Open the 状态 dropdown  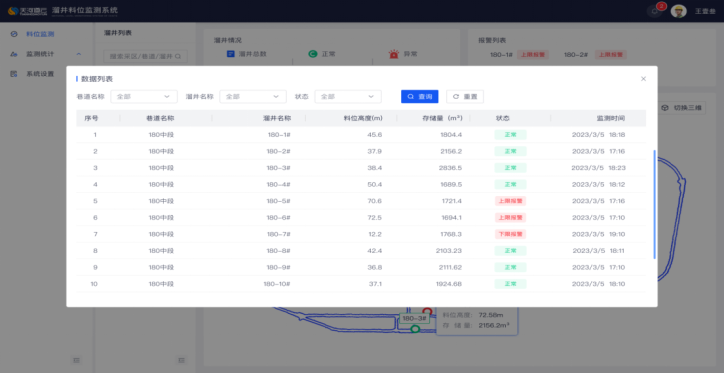(x=348, y=96)
